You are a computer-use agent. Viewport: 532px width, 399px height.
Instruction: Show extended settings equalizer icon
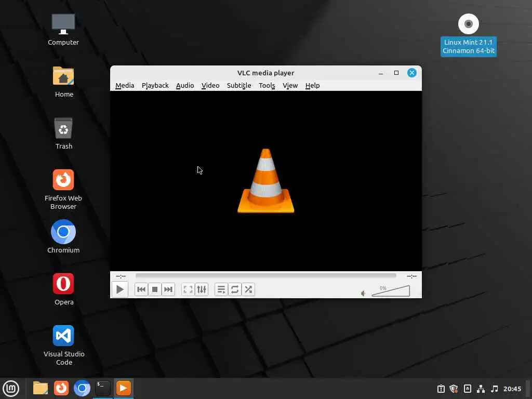pos(202,289)
